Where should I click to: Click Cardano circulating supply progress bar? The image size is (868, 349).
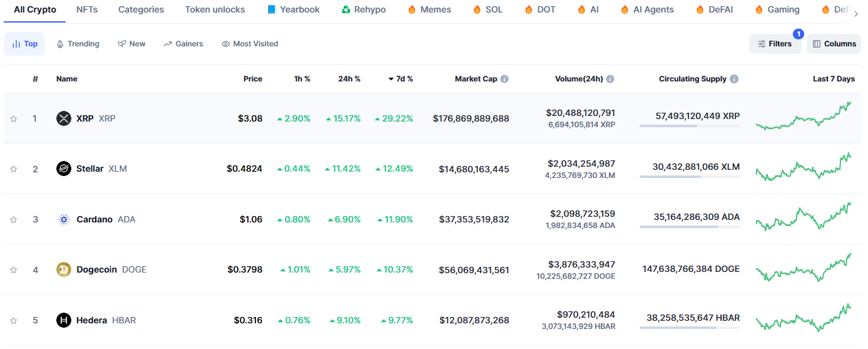689,227
